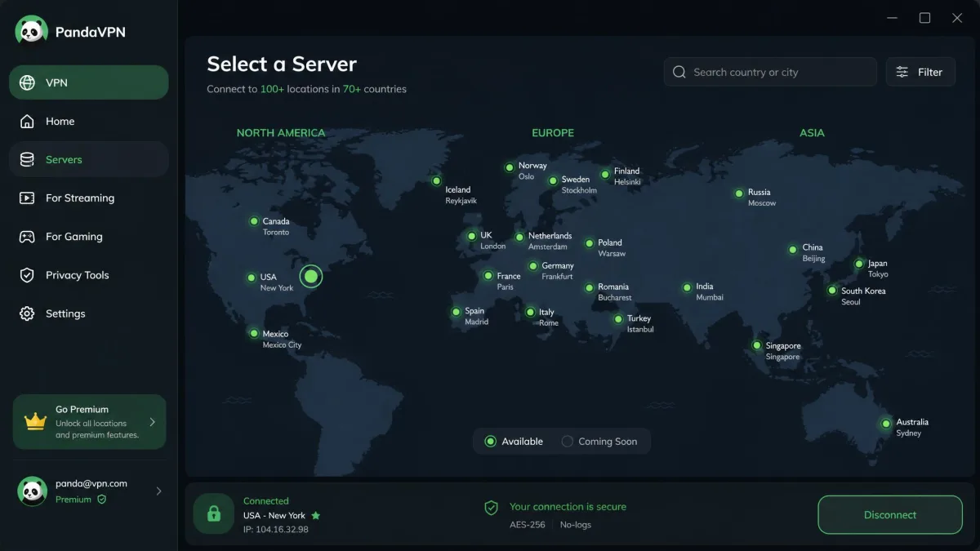Viewport: 980px width, 551px height.
Task: Select the Iceland Reykjavik server dot
Action: tap(436, 181)
